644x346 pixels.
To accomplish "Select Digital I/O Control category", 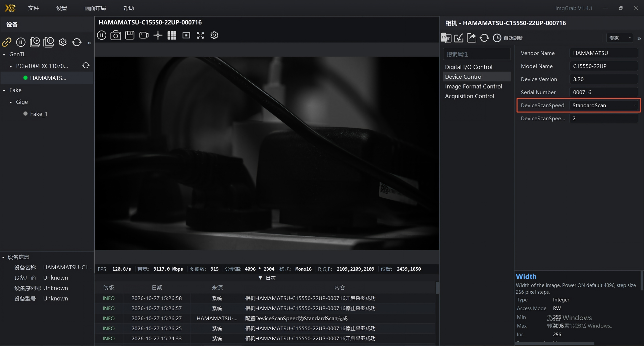I will 477,67.
